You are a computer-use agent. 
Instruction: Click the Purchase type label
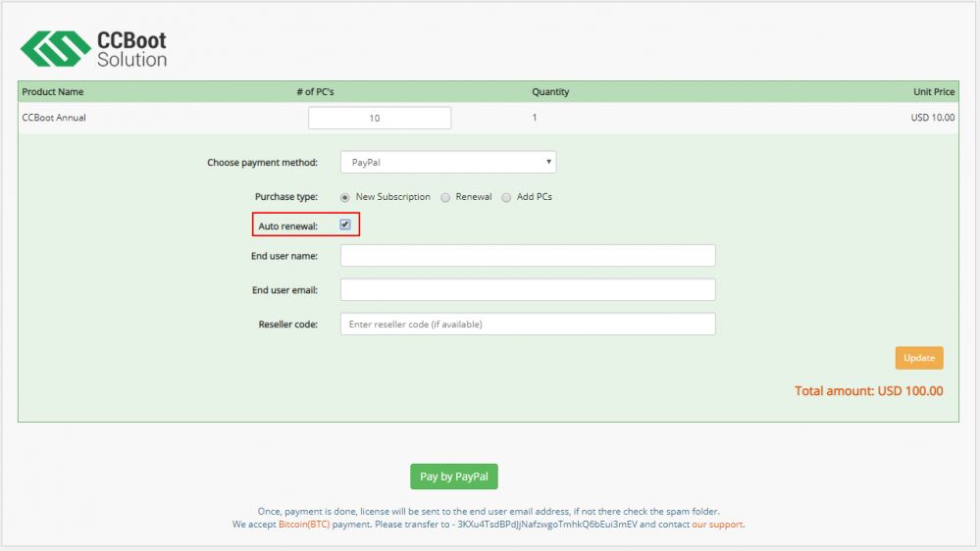(286, 197)
